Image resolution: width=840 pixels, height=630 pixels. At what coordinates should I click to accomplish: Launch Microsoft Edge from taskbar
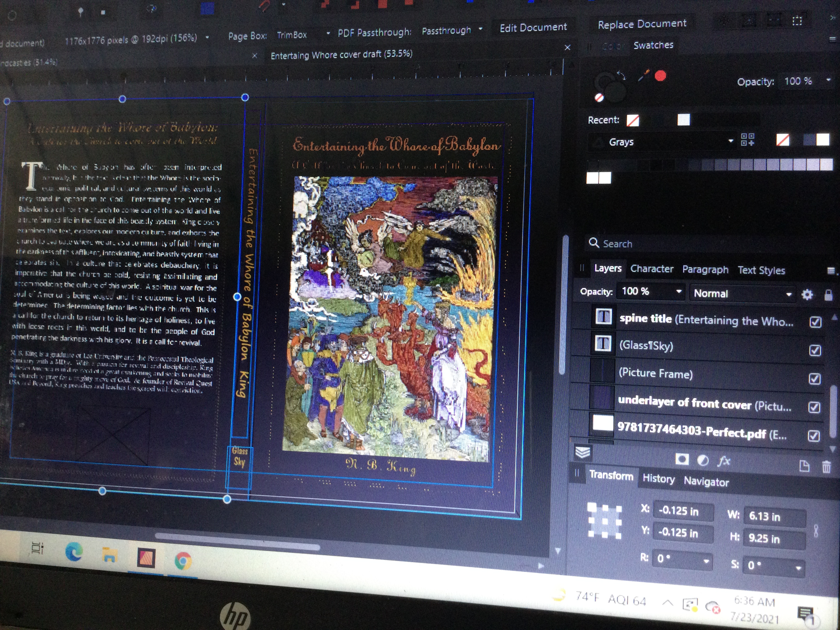click(x=74, y=552)
